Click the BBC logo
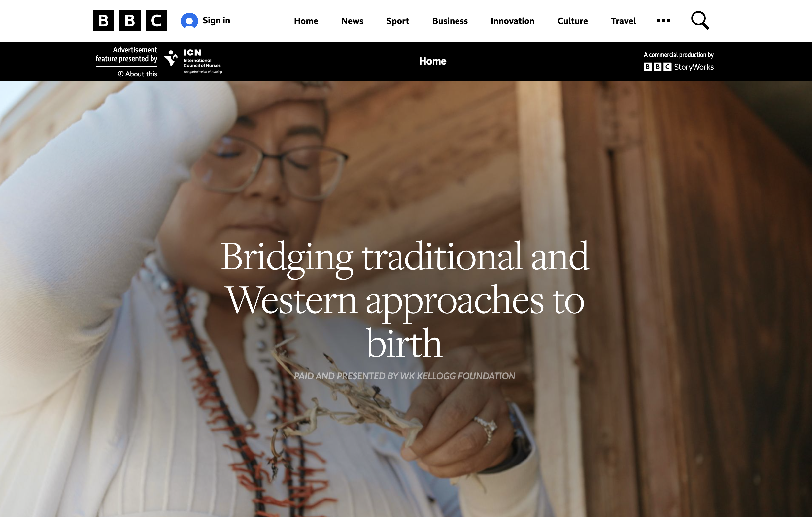The height and width of the screenshot is (517, 812). pyautogui.click(x=130, y=20)
